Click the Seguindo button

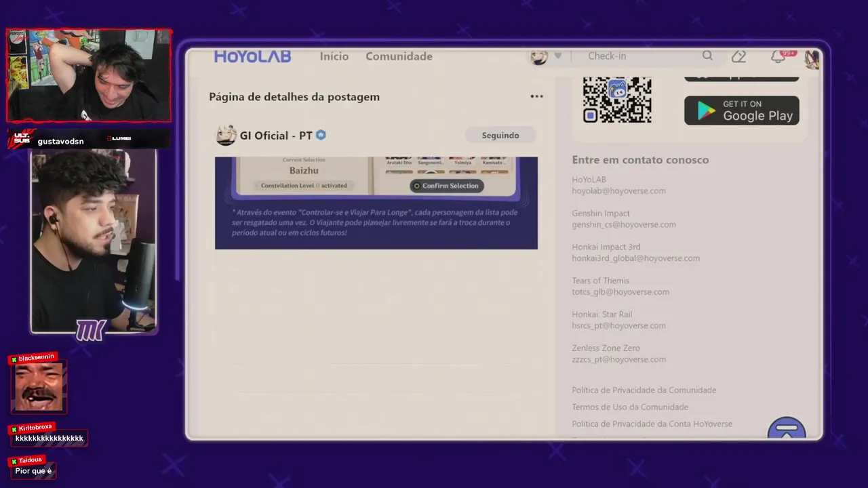pos(500,136)
